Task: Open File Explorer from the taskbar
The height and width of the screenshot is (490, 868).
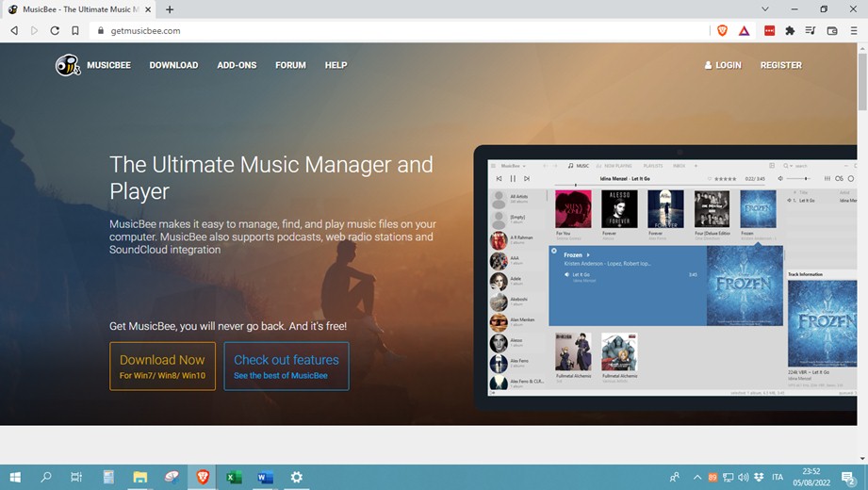Action: coord(140,477)
